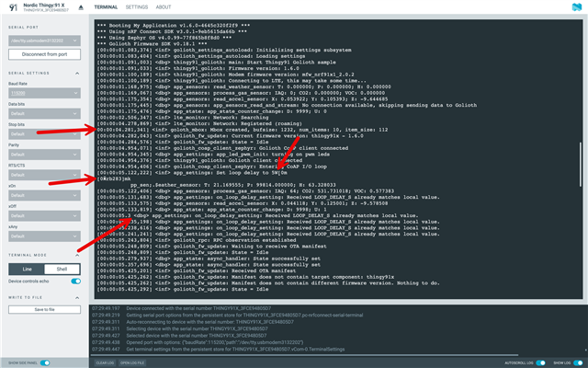Click the 'Auto-reconnecting to device' log entry
Screen dimensions: 588x368
click(193, 322)
